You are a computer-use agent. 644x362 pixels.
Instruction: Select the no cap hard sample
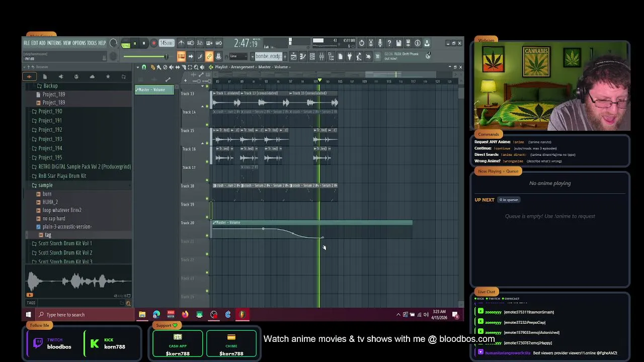point(54,219)
